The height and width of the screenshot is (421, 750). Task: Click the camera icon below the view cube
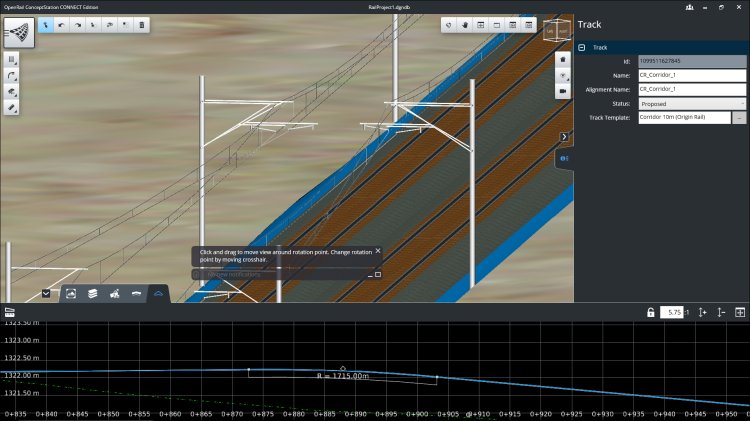[563, 91]
